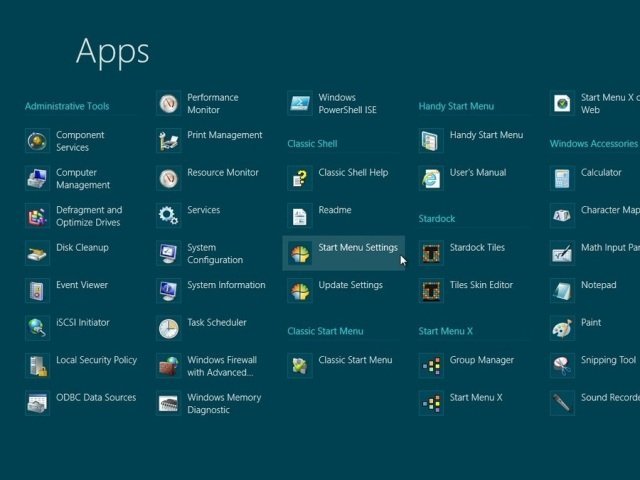Launch Start Menu X app icon

click(x=431, y=403)
